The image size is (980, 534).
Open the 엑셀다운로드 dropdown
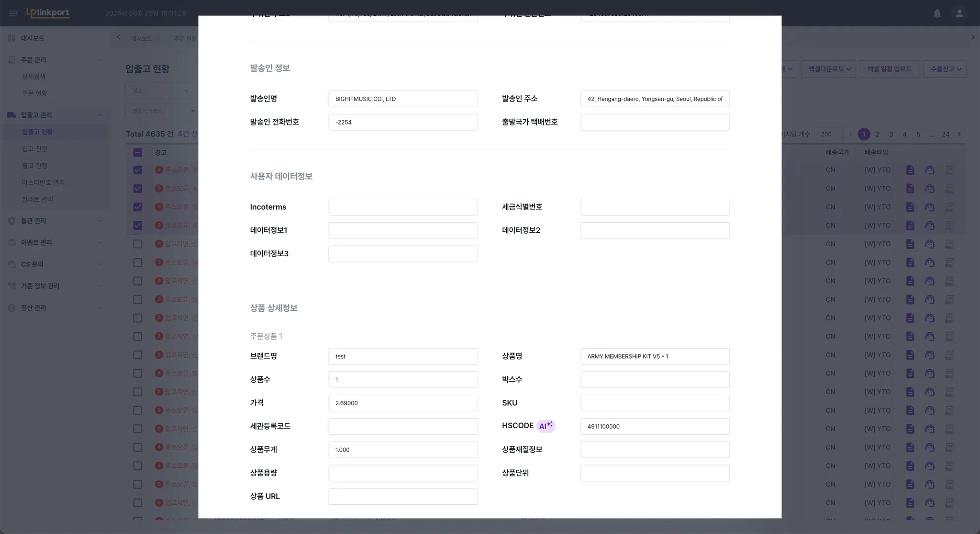click(829, 69)
